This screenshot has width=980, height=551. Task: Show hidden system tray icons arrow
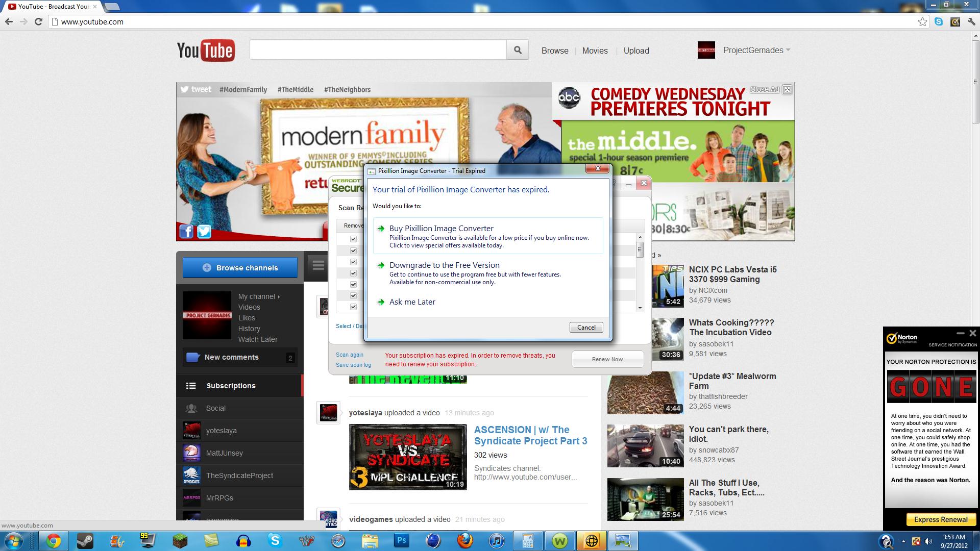tap(903, 541)
